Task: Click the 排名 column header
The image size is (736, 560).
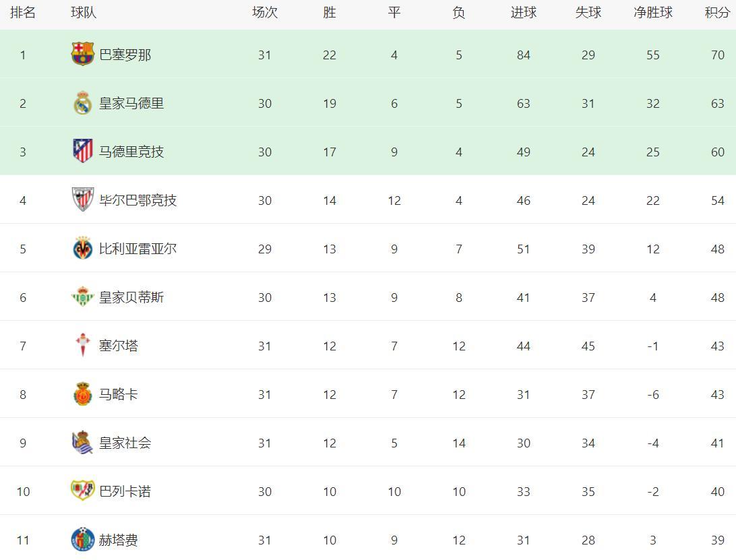Action: click(x=23, y=13)
